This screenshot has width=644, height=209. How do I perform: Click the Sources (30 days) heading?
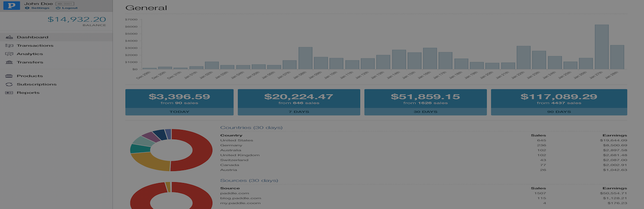pyautogui.click(x=249, y=181)
